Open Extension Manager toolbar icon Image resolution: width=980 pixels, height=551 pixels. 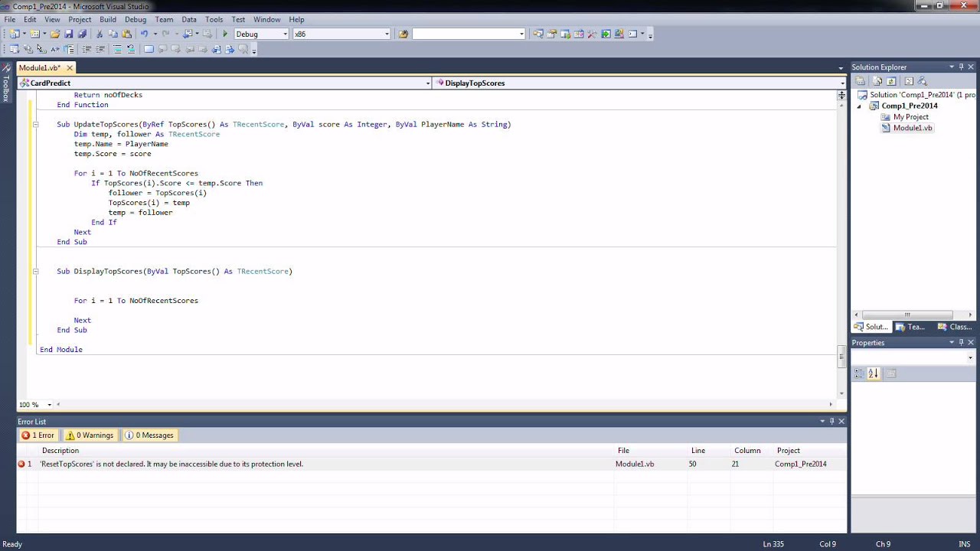(x=619, y=34)
